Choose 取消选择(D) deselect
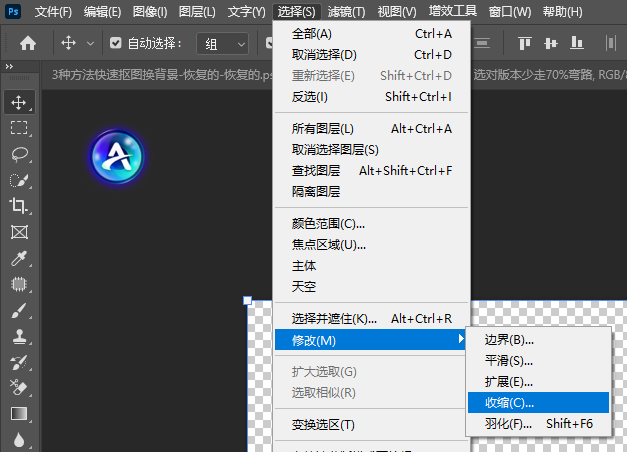 371,54
